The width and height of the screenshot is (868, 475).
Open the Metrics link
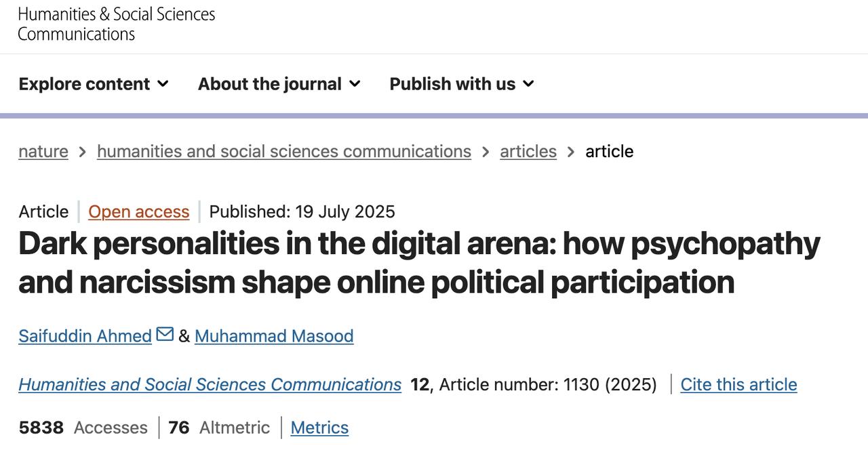point(319,428)
